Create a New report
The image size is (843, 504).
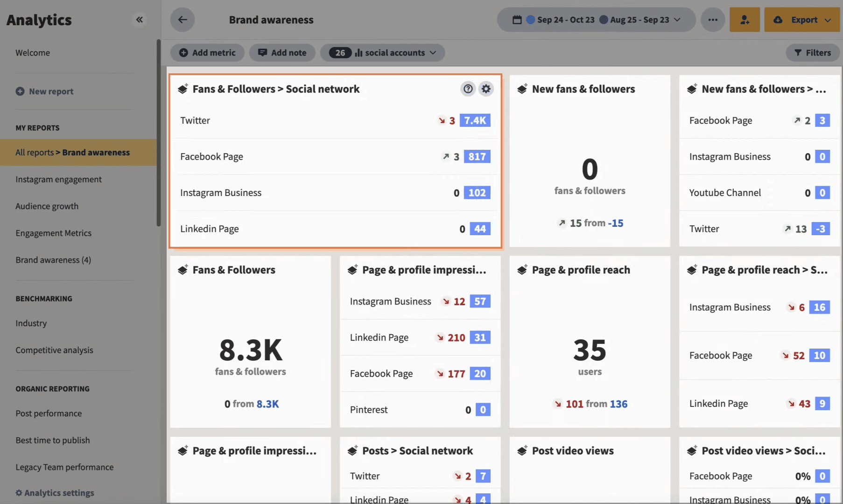point(51,91)
